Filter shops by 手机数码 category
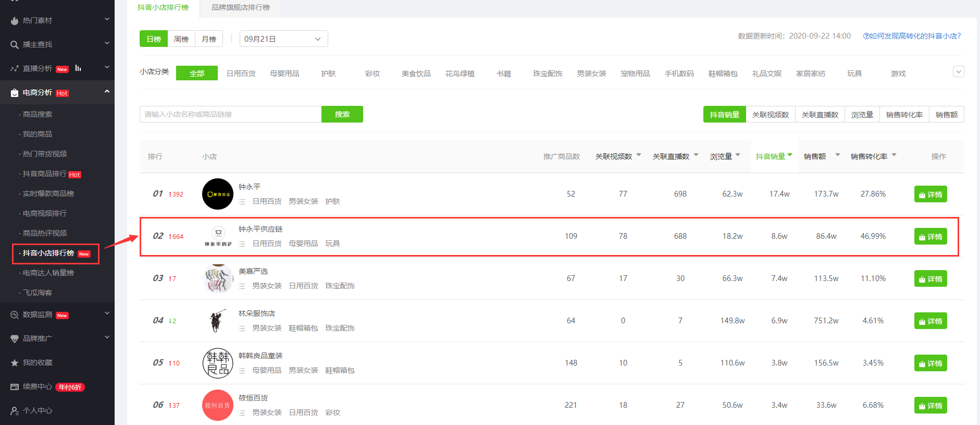The width and height of the screenshot is (980, 425). 679,74
